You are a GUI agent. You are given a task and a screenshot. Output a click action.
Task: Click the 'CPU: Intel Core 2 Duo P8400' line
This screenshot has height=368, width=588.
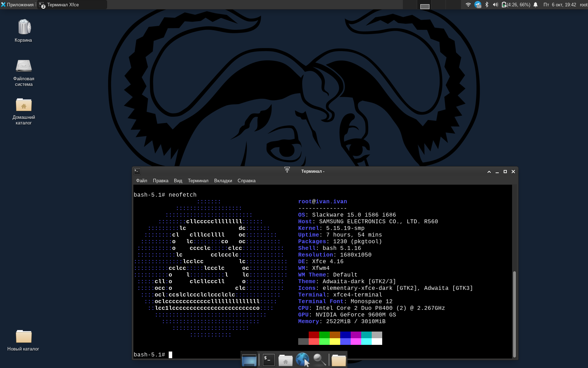click(x=372, y=308)
